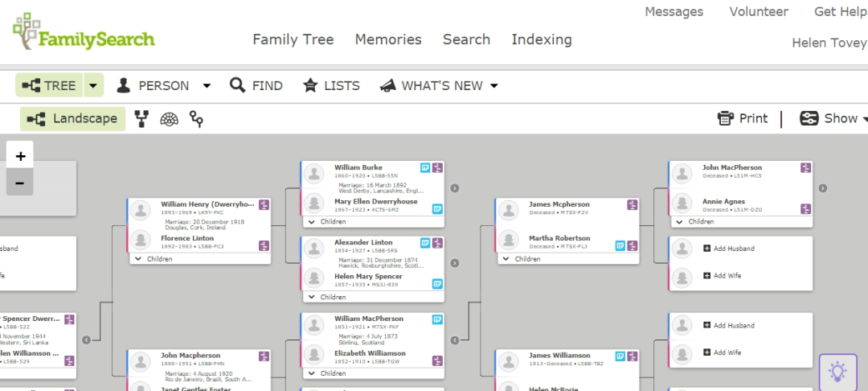Click the FamilySearch logo
This screenshot has width=868, height=391.
[x=84, y=32]
